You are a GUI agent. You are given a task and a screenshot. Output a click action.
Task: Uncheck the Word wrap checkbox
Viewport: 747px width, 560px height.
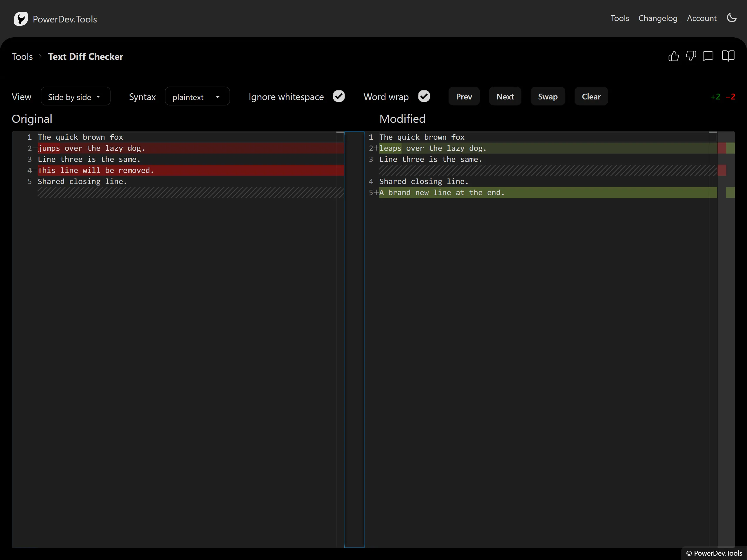point(424,96)
